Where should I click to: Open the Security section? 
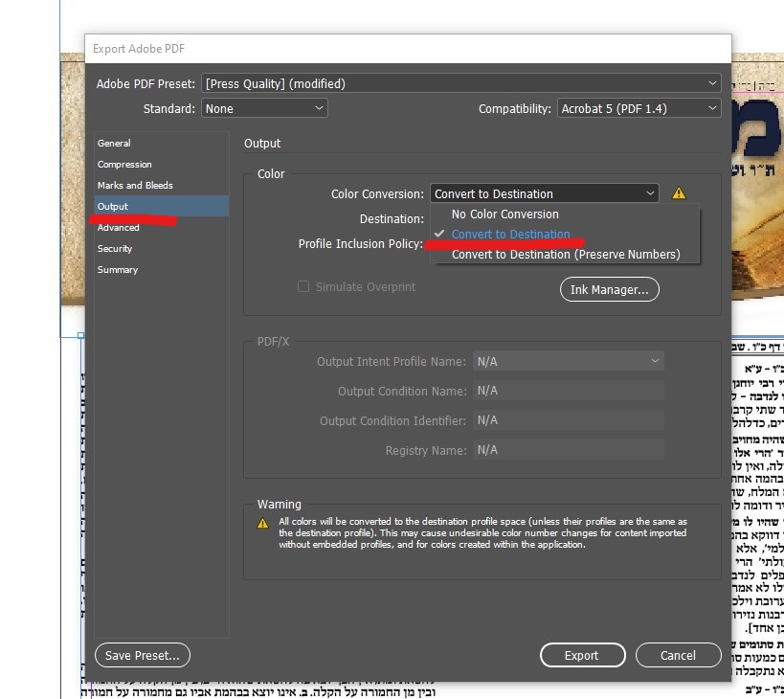coord(162,249)
